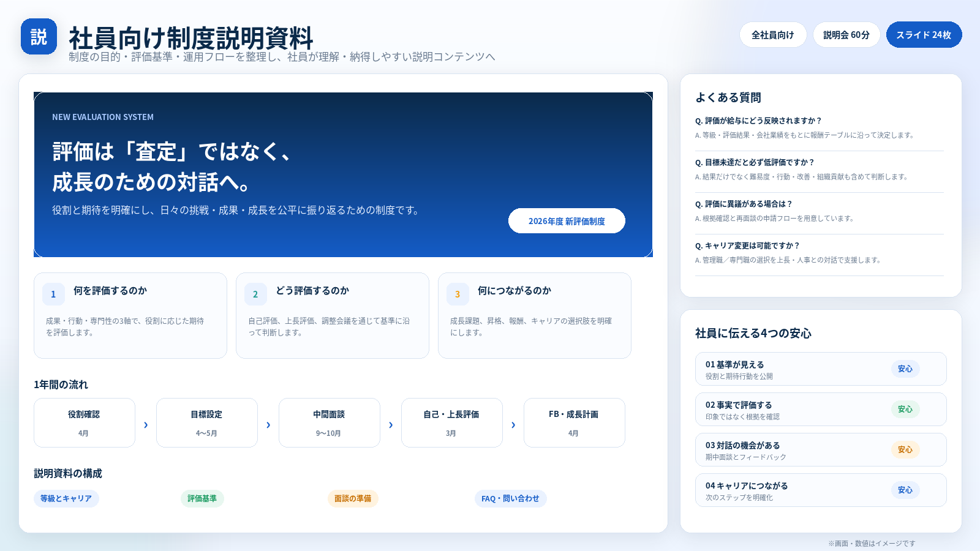This screenshot has height=551, width=980.
Task: Click the 1年間の流れ section heading
Action: pos(61,384)
